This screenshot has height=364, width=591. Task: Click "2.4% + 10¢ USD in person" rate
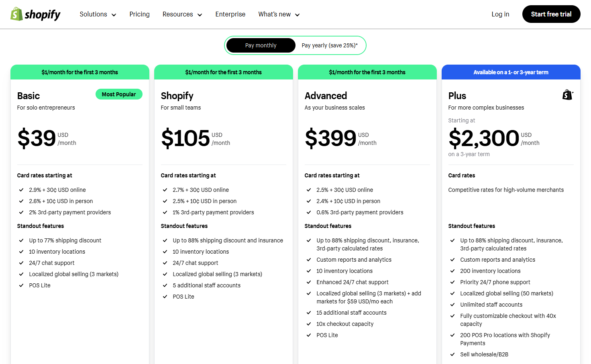[x=348, y=201]
